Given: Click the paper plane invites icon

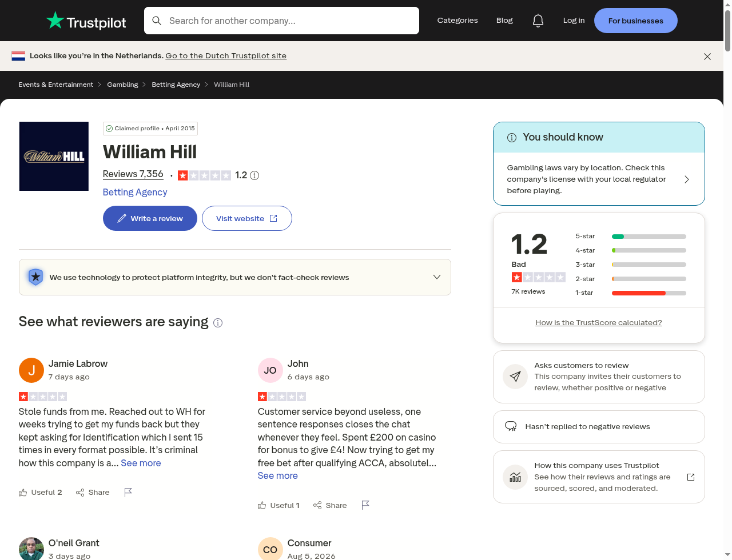Looking at the screenshot, I should click(x=515, y=377).
